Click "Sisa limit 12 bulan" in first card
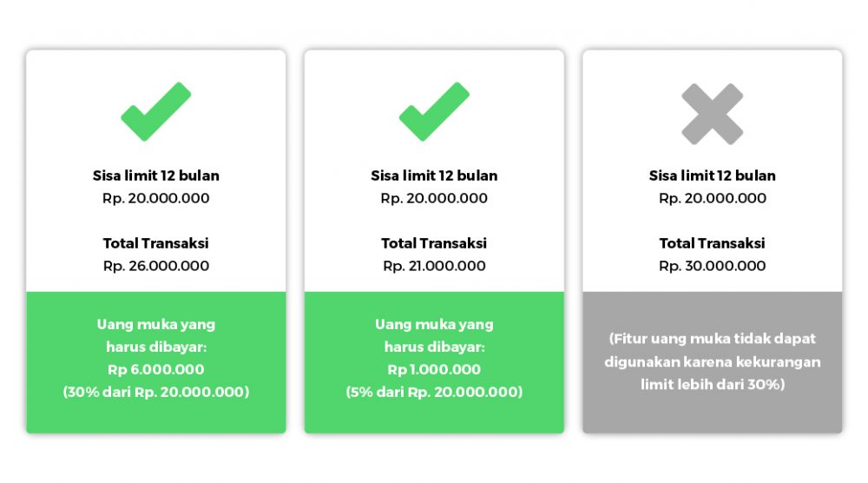This screenshot has width=868, height=483. click(156, 175)
